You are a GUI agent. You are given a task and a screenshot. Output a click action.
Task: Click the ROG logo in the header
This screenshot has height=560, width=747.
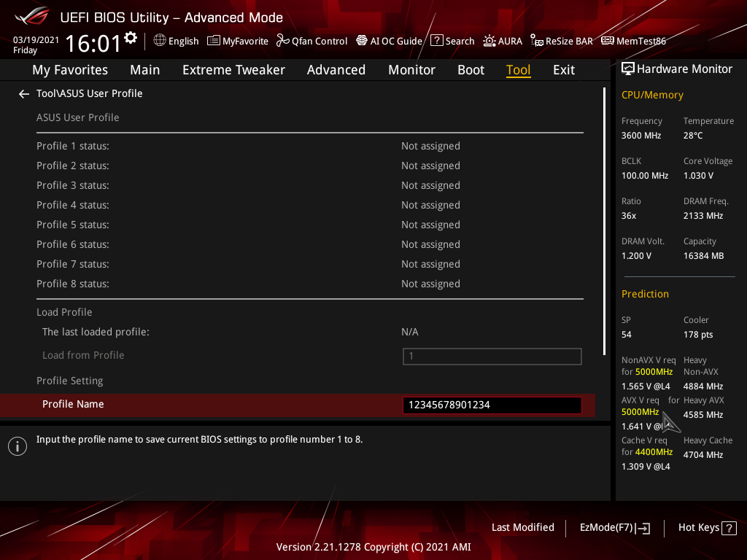tap(31, 17)
